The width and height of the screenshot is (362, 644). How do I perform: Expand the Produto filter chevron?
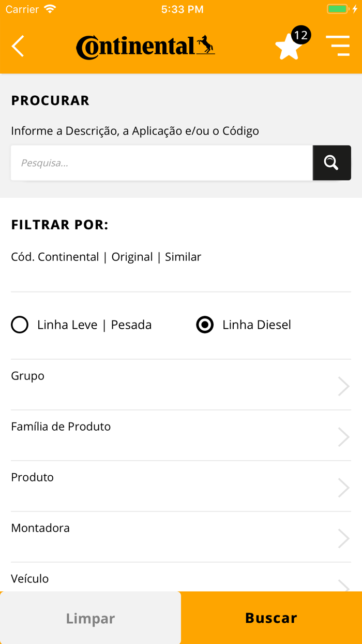click(x=343, y=487)
